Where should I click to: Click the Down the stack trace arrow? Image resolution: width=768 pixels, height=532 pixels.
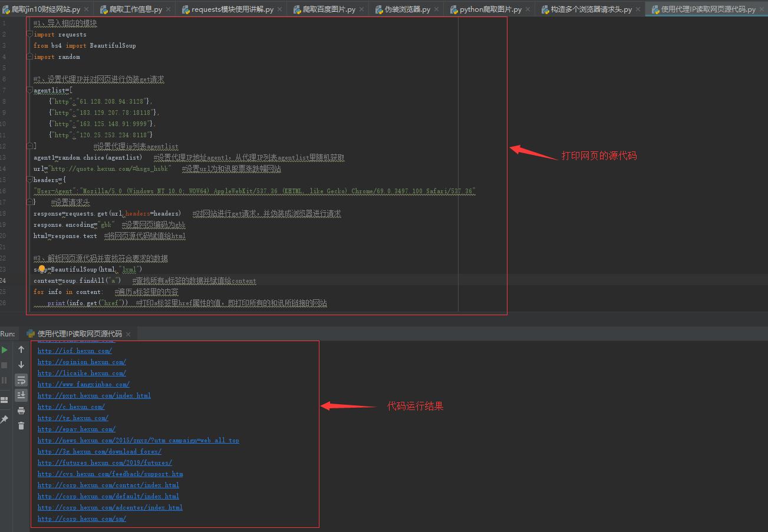tap(21, 365)
